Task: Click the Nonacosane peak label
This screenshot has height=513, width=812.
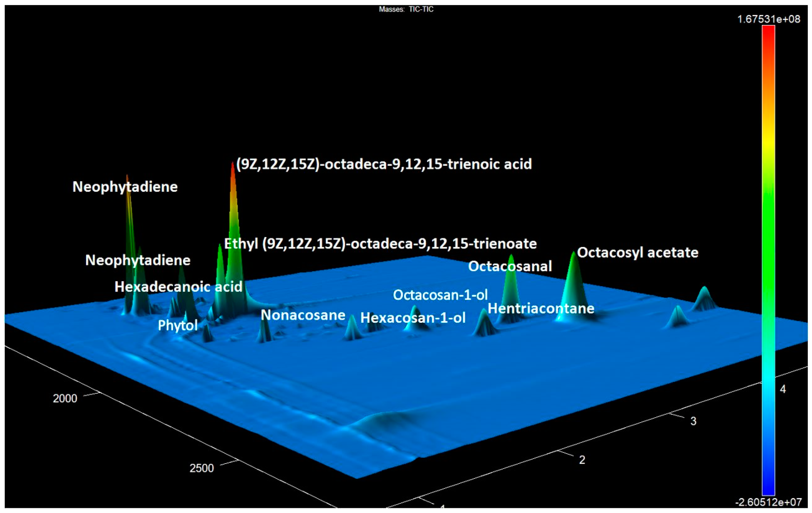Action: [x=303, y=316]
